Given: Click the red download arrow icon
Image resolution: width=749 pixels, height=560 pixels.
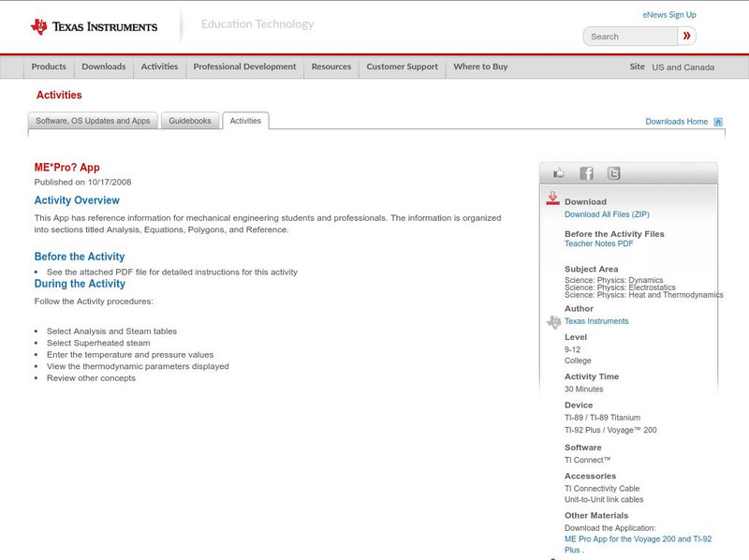Looking at the screenshot, I should pyautogui.click(x=552, y=199).
